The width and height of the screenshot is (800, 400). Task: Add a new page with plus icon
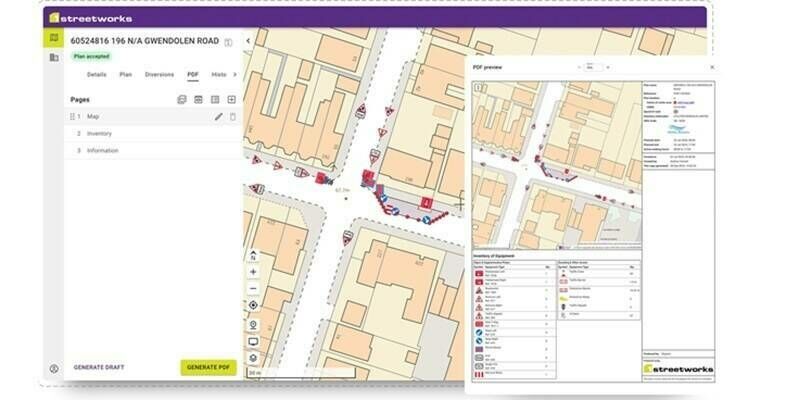[x=232, y=99]
